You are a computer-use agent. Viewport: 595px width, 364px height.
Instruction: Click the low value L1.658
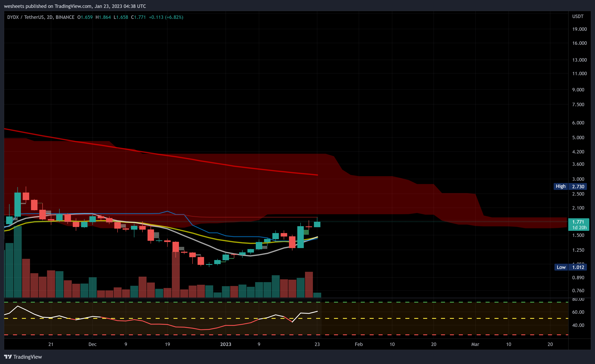coord(121,17)
